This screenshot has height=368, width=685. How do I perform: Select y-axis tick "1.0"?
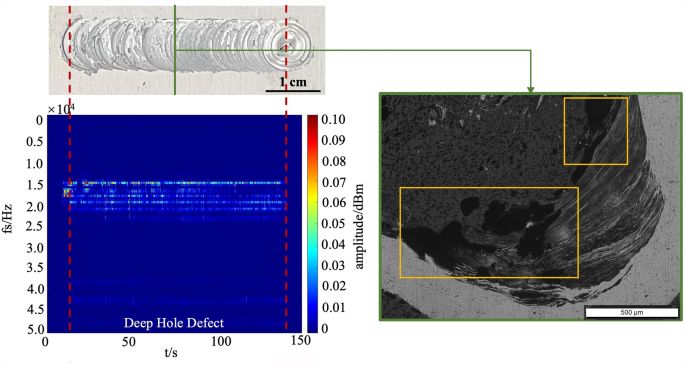click(35, 164)
